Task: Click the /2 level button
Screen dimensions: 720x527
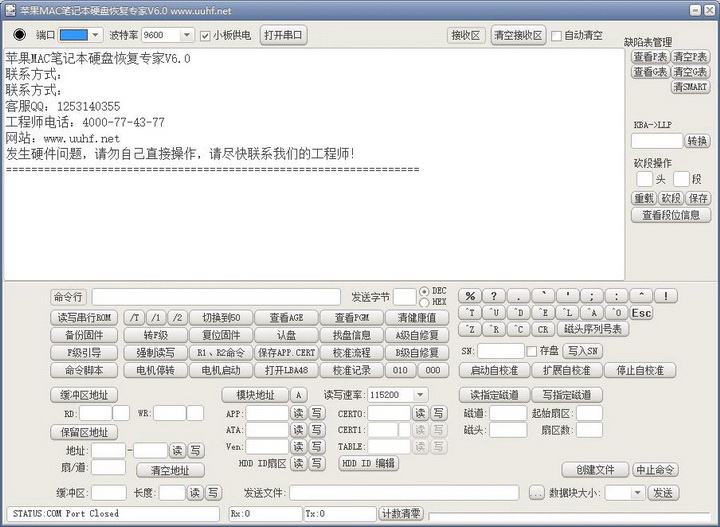Action: 178,318
